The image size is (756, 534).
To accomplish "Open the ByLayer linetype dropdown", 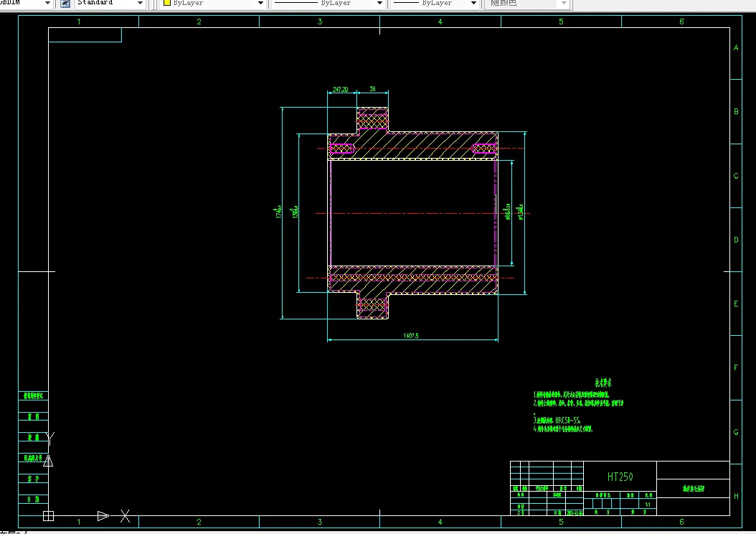I will tap(379, 4).
